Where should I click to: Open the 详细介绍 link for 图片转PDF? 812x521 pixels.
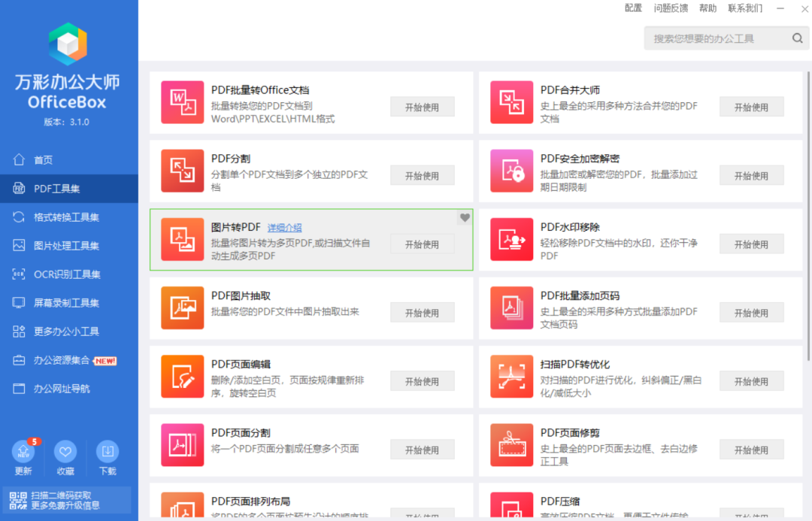click(285, 227)
